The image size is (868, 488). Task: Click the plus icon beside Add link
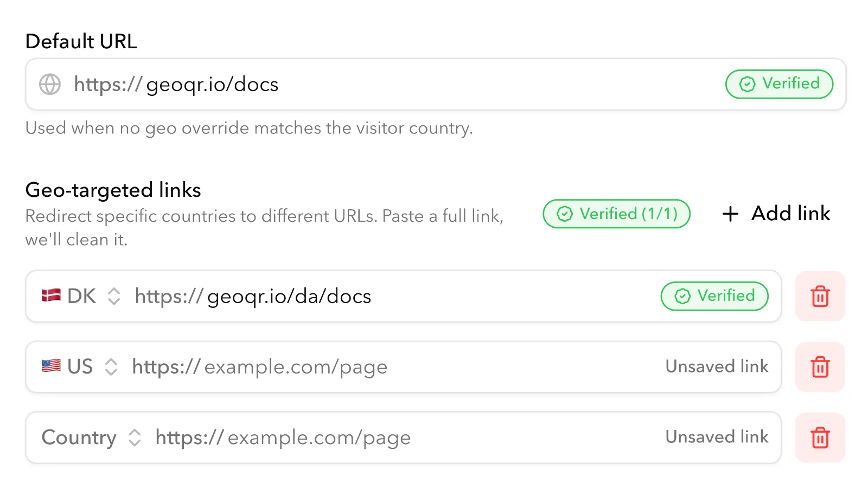pos(730,214)
